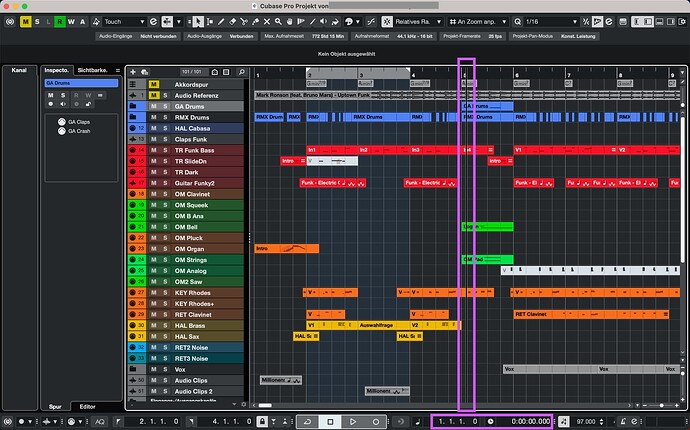
Task: Open Inspector options menu icon
Action: (117, 70)
